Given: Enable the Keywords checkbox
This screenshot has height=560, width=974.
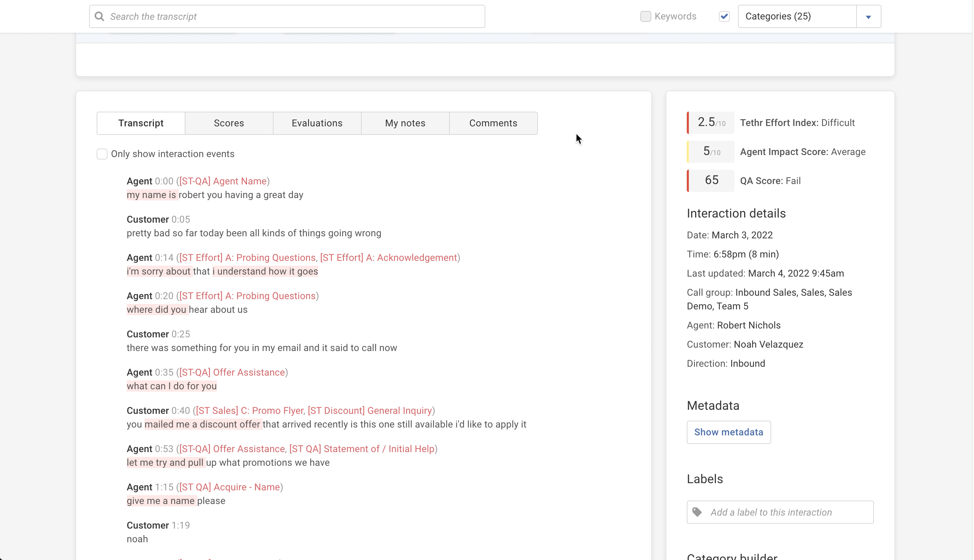Looking at the screenshot, I should (645, 16).
